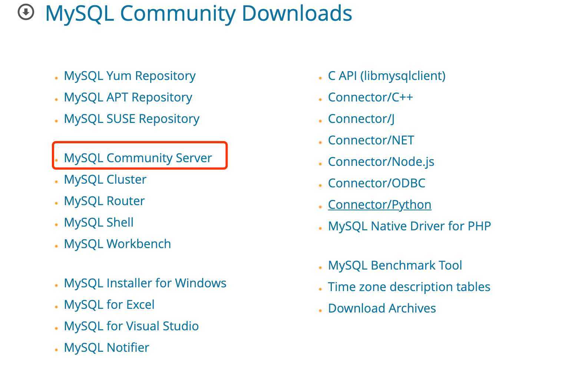Visit the MySQL Router link
Viewport: 588px width, 374px height.
[x=104, y=201]
